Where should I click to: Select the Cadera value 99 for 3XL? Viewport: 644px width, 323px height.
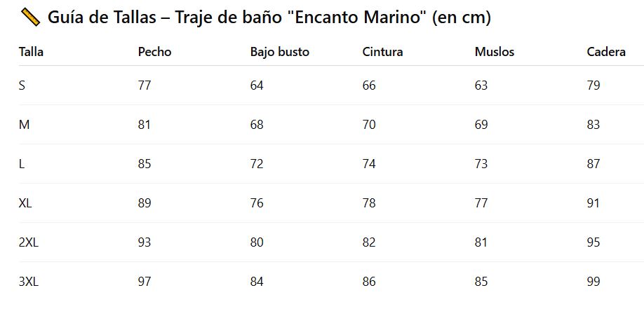[593, 282]
